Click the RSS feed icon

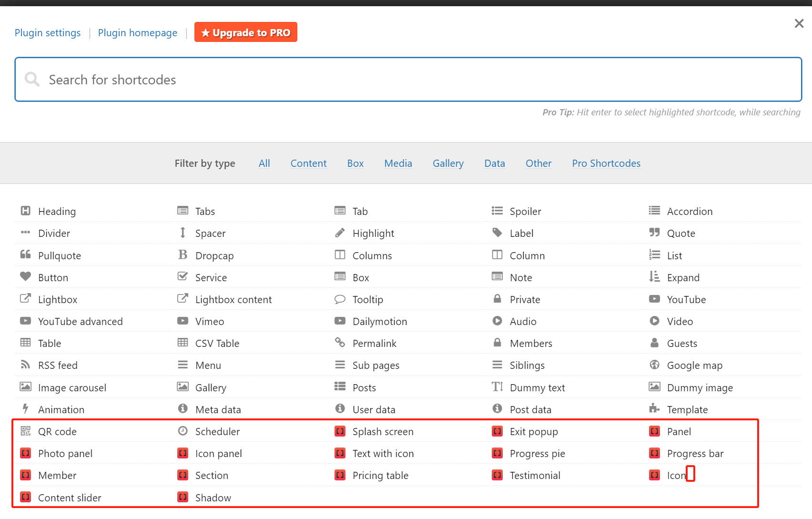pyautogui.click(x=26, y=365)
